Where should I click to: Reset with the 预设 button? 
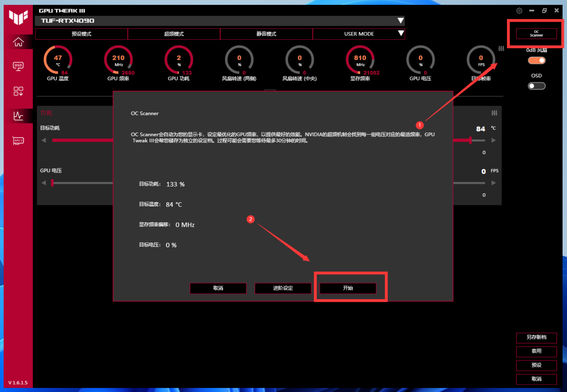[x=536, y=365]
